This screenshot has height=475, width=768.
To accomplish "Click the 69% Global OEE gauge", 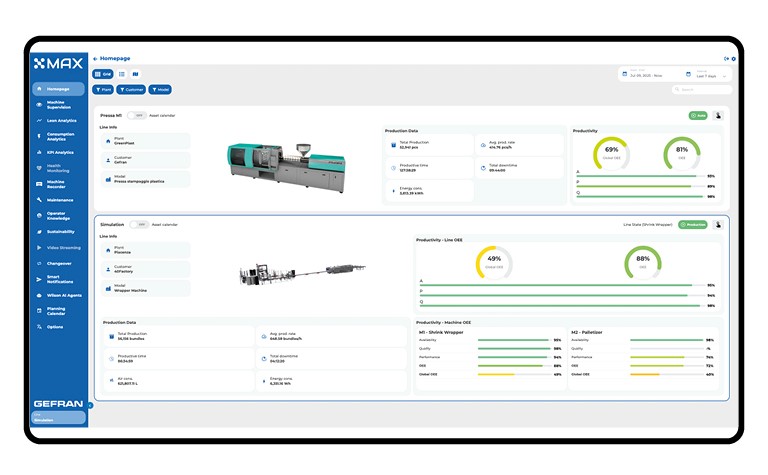I will (x=611, y=154).
